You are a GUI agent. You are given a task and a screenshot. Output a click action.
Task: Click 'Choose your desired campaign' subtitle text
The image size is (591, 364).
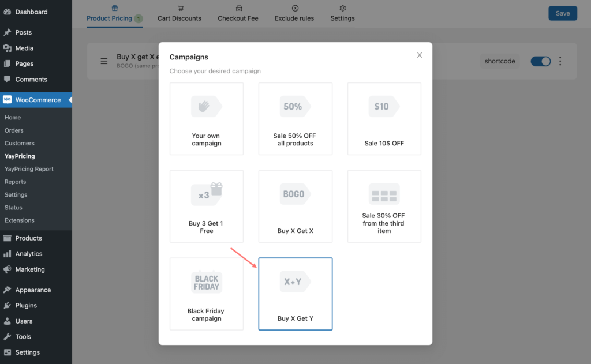pos(215,71)
